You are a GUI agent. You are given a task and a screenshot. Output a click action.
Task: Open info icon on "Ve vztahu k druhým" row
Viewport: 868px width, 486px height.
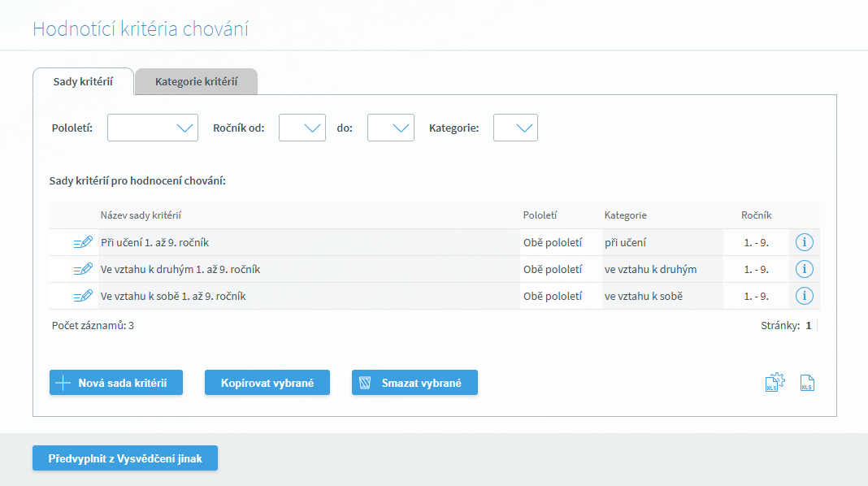804,269
